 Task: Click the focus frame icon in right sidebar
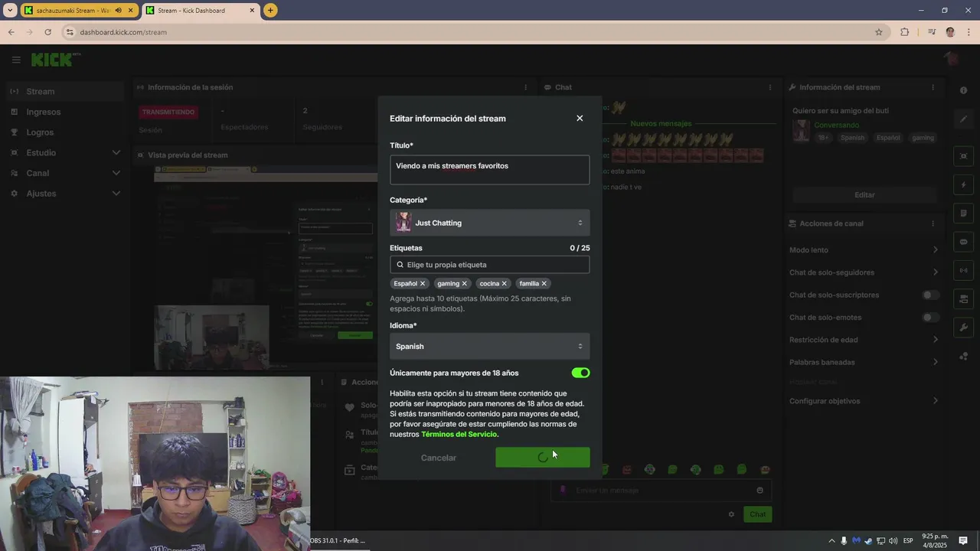pos(963,156)
